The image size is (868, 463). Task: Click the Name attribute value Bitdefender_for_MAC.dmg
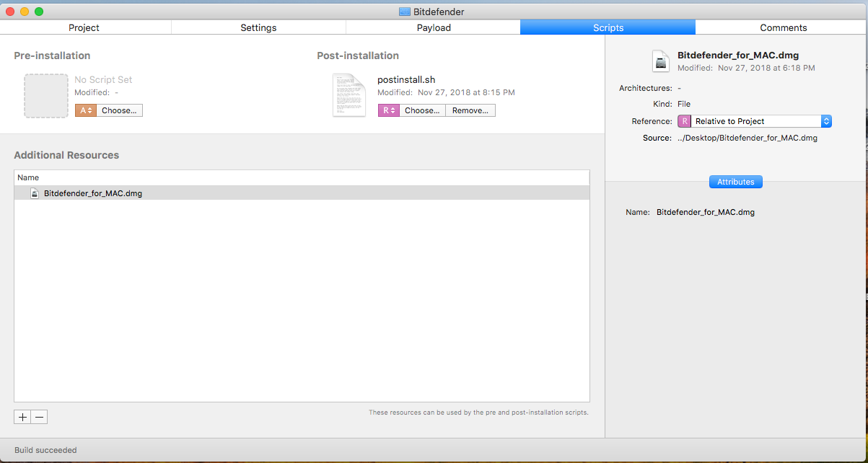click(706, 212)
